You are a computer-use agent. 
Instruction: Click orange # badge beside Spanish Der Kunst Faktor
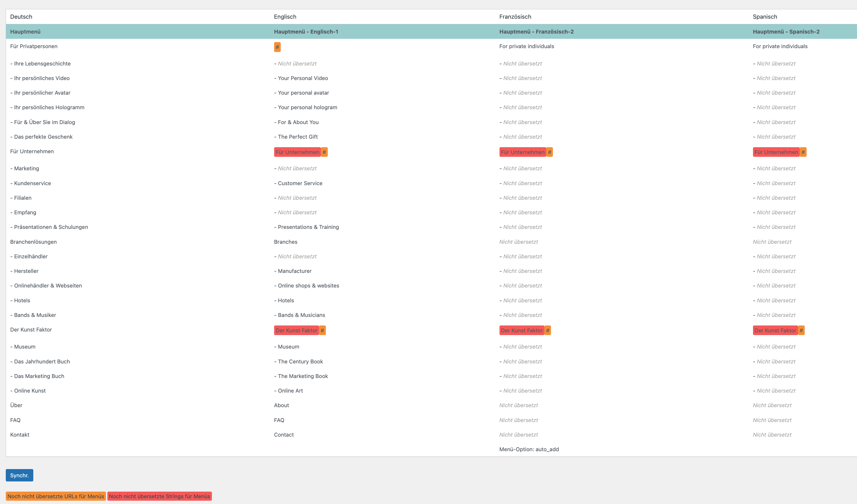click(x=801, y=330)
